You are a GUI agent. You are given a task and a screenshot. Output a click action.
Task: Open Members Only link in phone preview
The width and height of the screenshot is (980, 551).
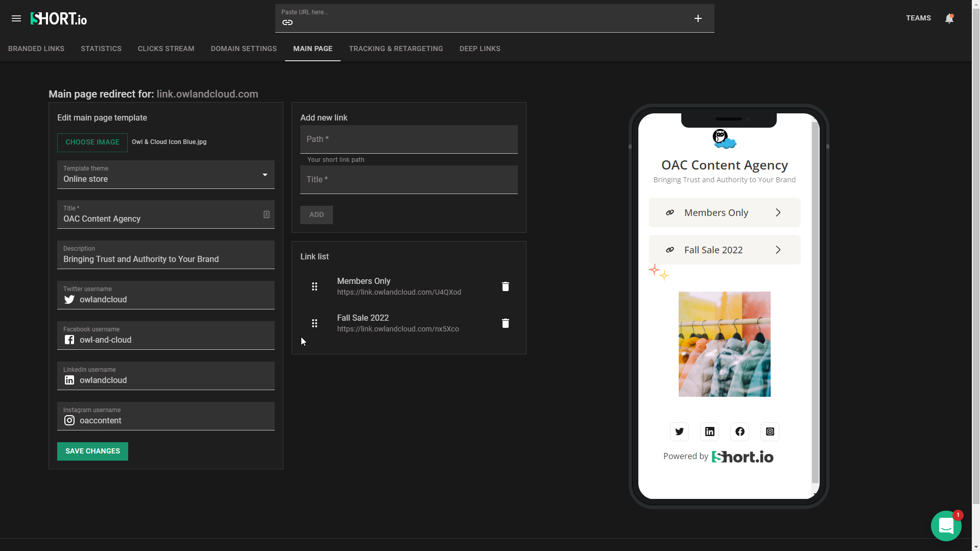pos(724,213)
